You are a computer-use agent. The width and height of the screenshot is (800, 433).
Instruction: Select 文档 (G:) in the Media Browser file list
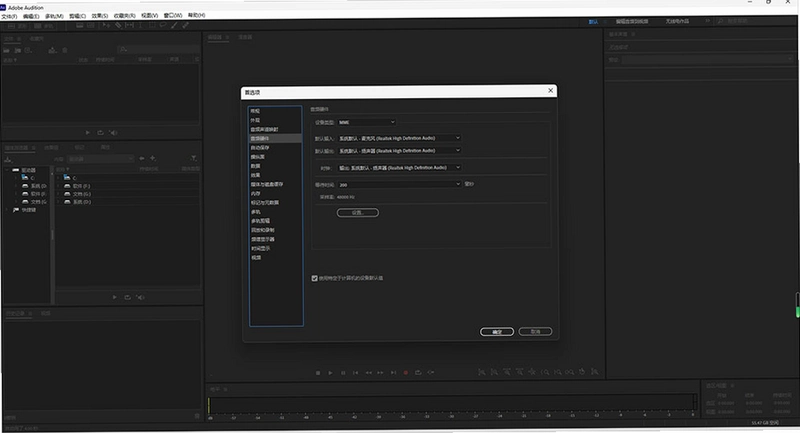coord(82,194)
